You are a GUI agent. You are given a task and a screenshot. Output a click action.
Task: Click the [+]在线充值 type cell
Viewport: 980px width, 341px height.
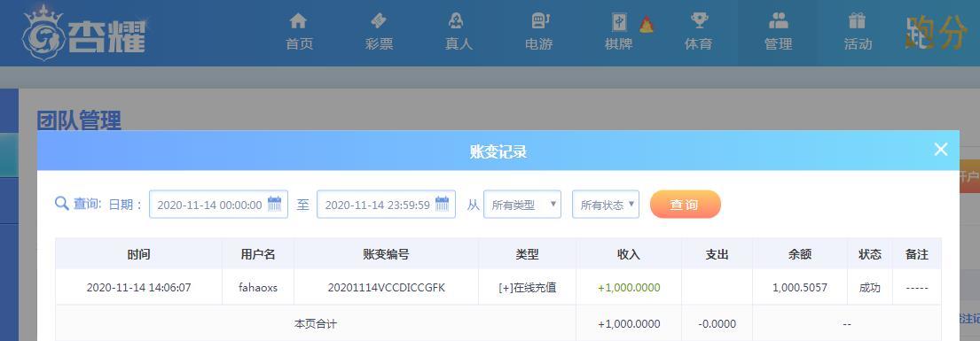click(x=527, y=288)
